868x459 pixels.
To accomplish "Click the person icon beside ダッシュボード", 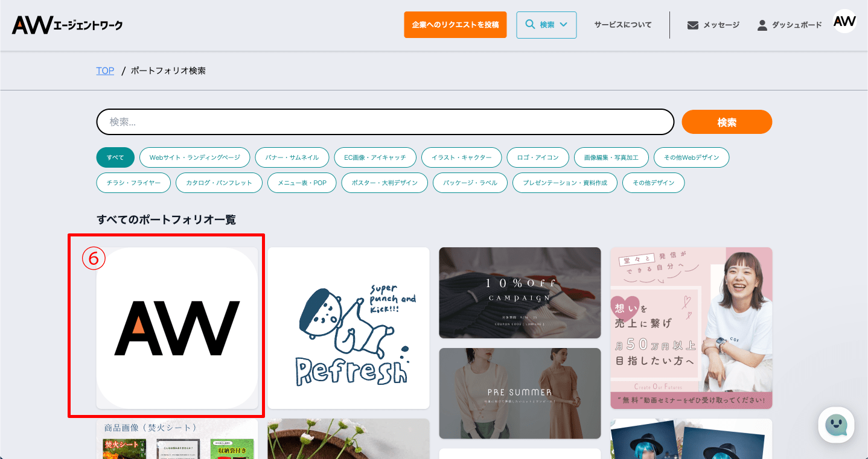I will 762,25.
